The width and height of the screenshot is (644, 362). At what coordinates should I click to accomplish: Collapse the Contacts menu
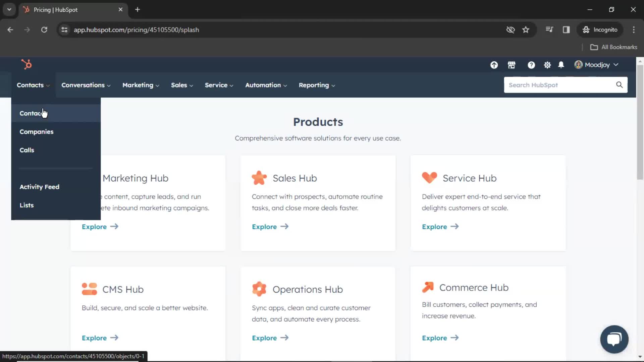[33, 85]
